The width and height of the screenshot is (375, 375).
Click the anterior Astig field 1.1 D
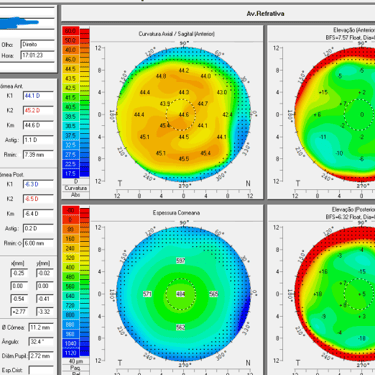(x=38, y=140)
